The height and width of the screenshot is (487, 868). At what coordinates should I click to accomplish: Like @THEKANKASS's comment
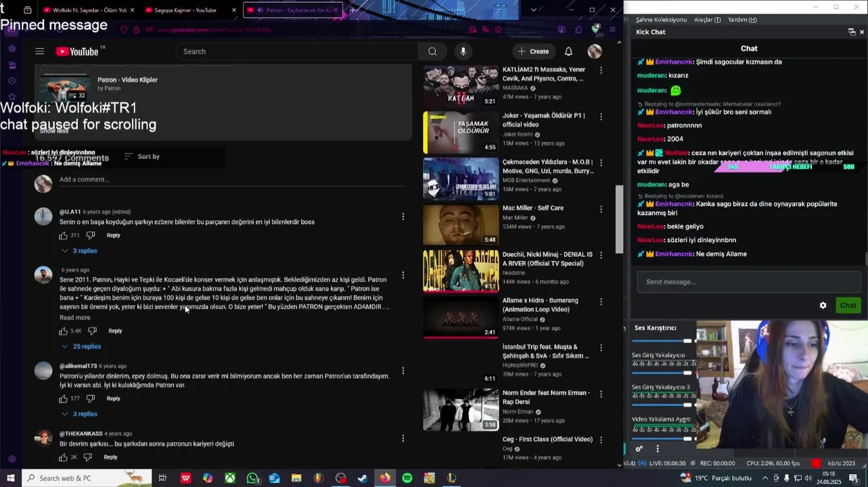tap(64, 457)
